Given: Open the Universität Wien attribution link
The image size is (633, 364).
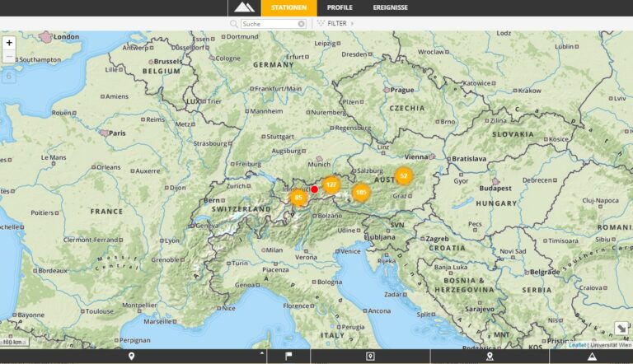Looking at the screenshot, I should (611, 345).
